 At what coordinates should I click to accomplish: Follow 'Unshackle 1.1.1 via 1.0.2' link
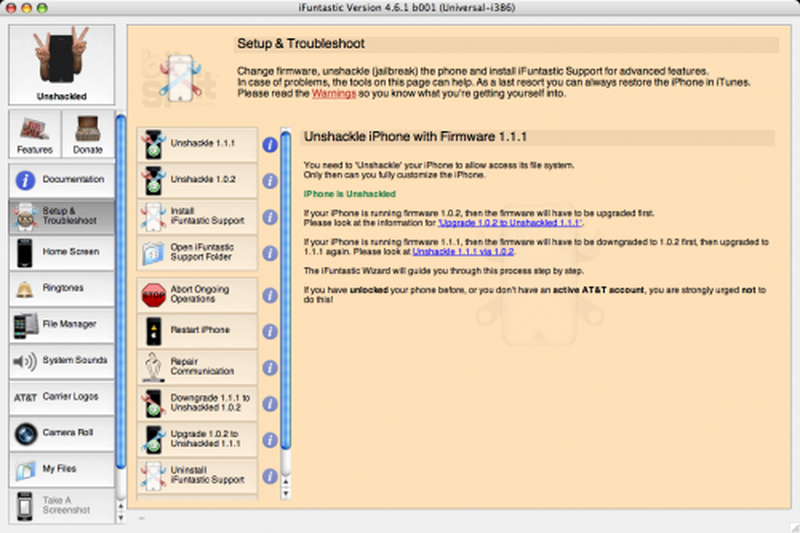coord(463,251)
